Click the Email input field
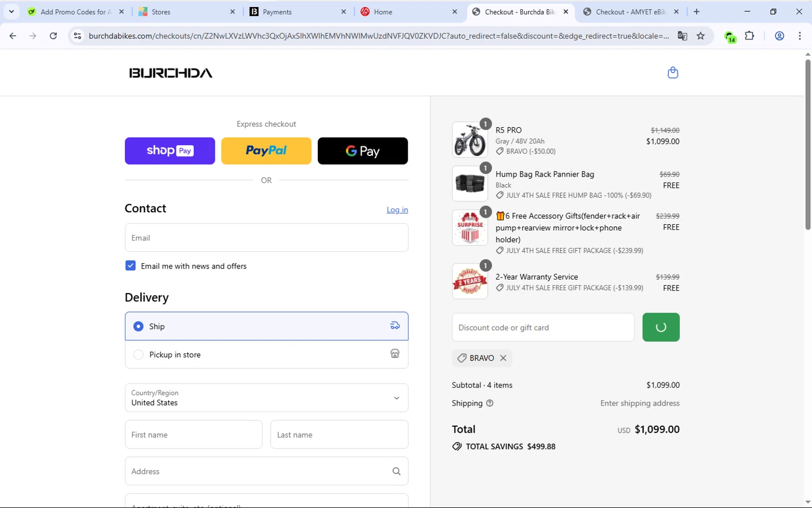 (x=266, y=237)
